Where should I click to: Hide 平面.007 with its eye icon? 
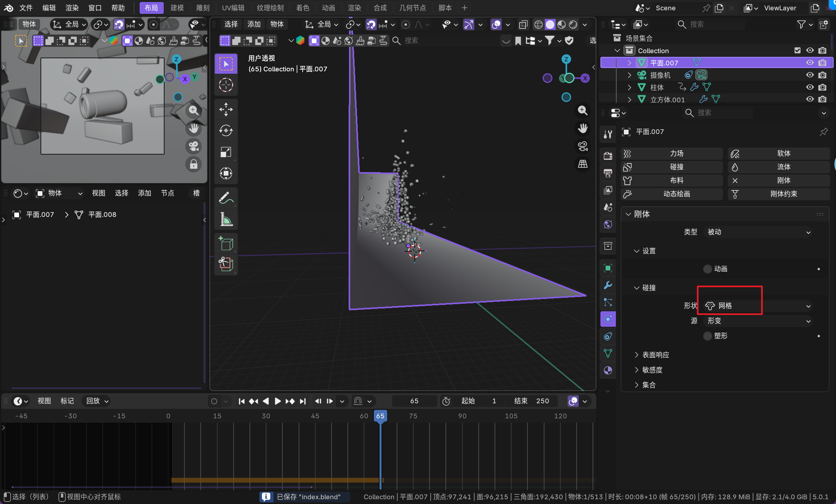pos(810,63)
